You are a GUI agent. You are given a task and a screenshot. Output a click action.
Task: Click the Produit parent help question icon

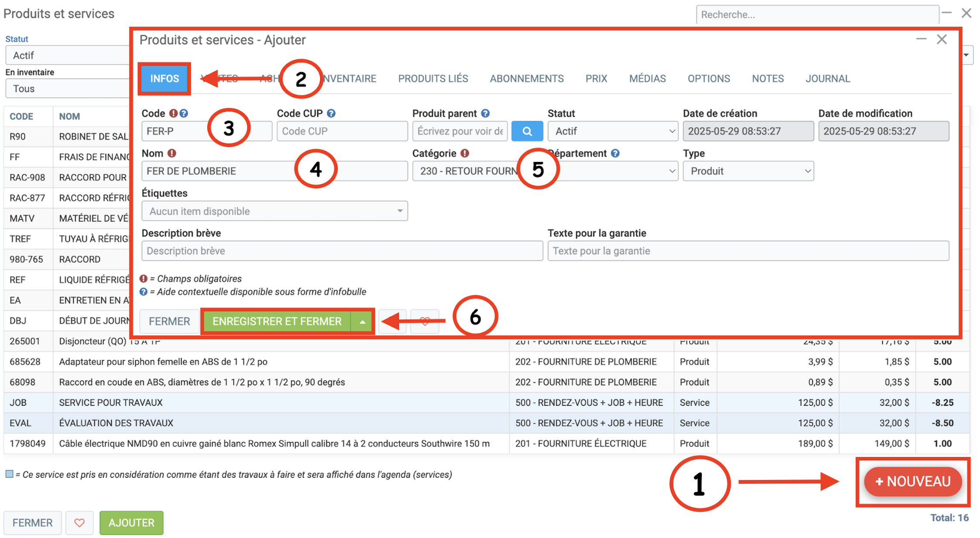pos(485,114)
